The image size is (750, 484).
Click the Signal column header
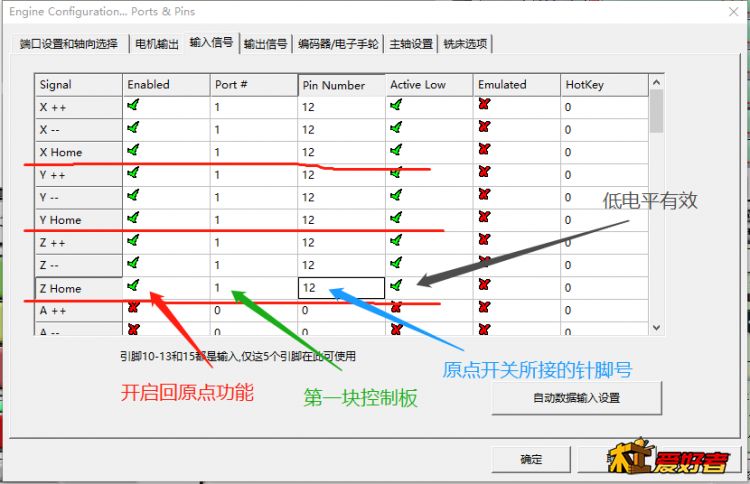pos(78,85)
